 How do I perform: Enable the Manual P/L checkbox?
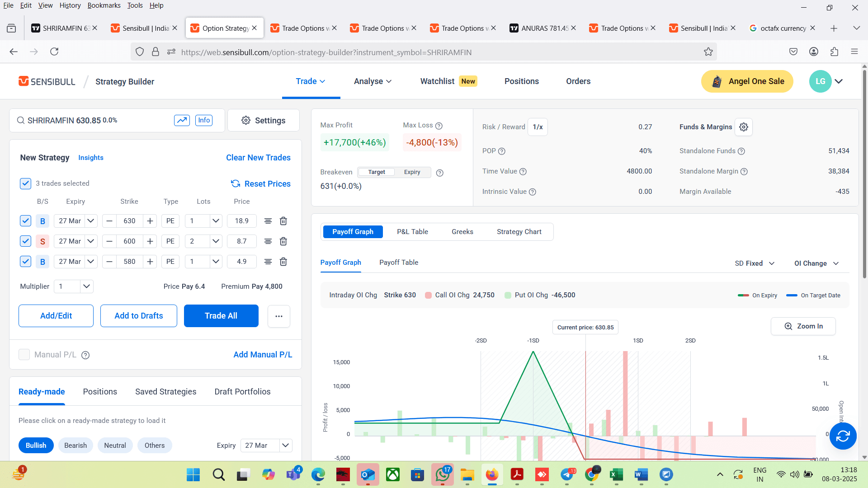coord(24,355)
